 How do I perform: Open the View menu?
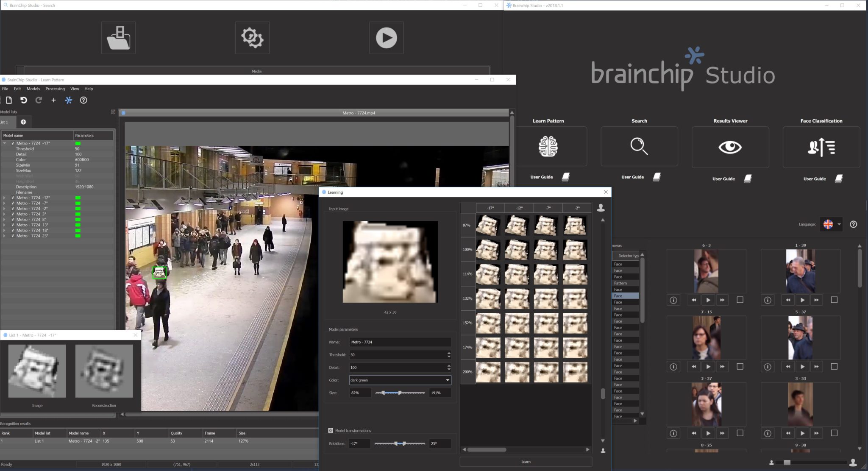tap(75, 89)
